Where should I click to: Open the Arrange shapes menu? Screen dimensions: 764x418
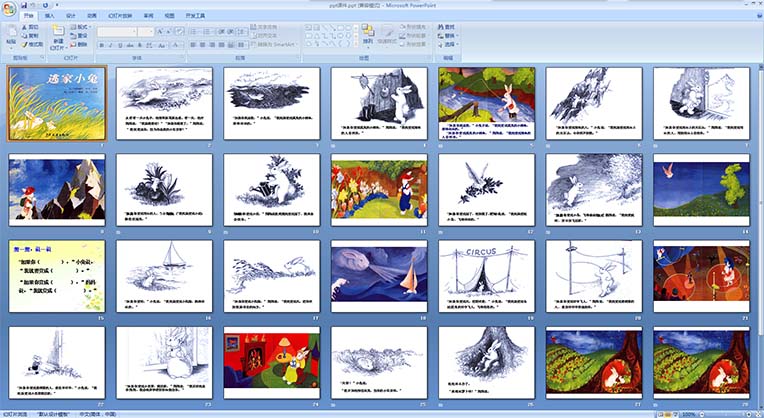(x=368, y=35)
